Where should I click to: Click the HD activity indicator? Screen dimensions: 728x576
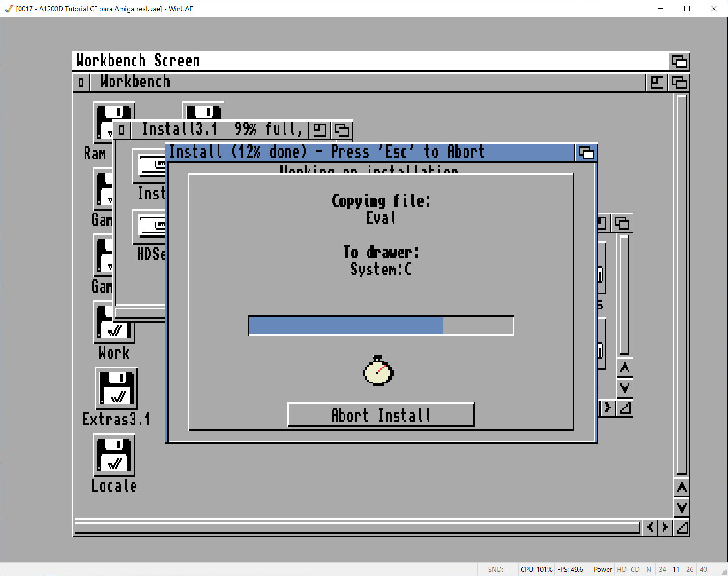[x=621, y=570]
